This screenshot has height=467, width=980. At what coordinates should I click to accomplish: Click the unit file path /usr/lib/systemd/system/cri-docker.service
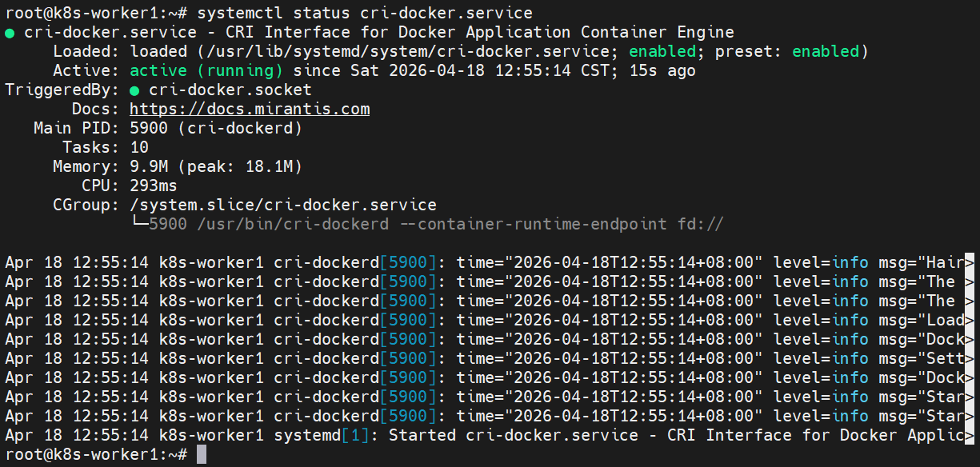(x=400, y=52)
